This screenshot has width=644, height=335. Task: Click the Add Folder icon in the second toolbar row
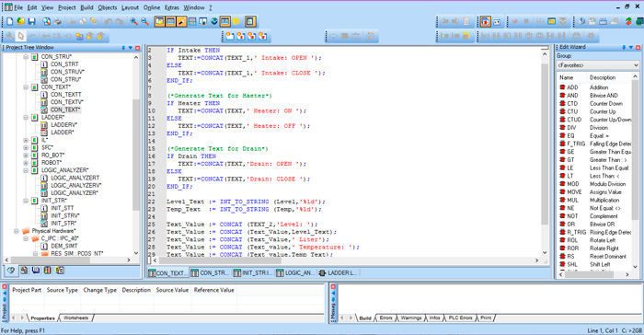click(x=79, y=36)
